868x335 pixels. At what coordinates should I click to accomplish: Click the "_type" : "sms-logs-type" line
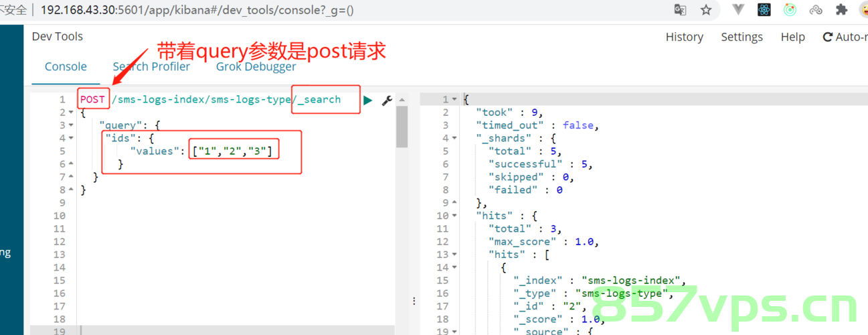[x=594, y=293]
